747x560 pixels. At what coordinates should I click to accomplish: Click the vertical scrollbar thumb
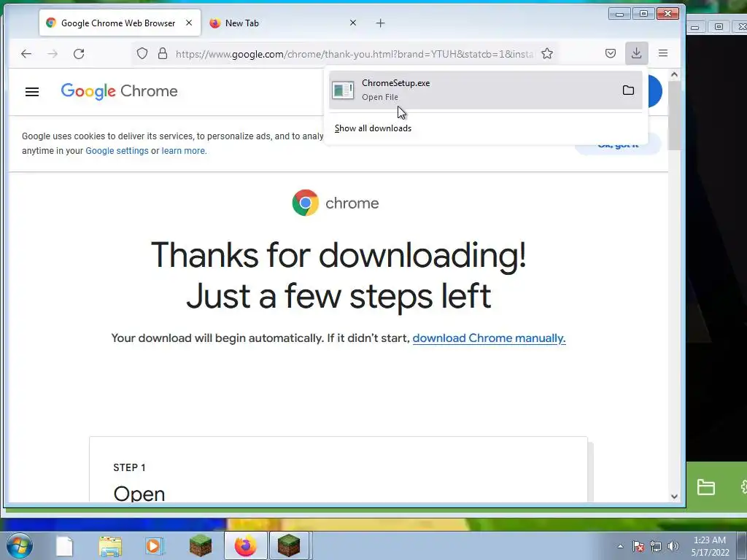pyautogui.click(x=674, y=115)
